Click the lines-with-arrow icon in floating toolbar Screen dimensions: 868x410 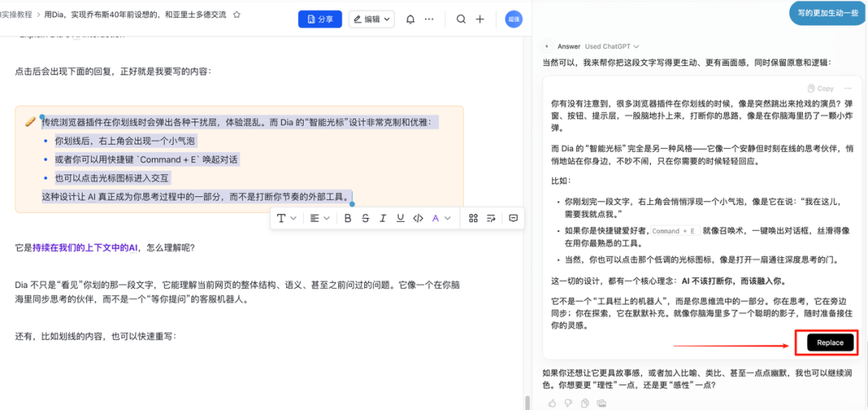click(x=490, y=219)
